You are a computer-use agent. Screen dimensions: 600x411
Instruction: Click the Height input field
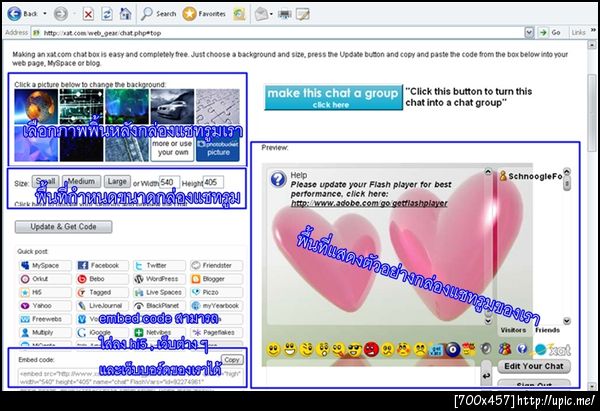click(213, 182)
